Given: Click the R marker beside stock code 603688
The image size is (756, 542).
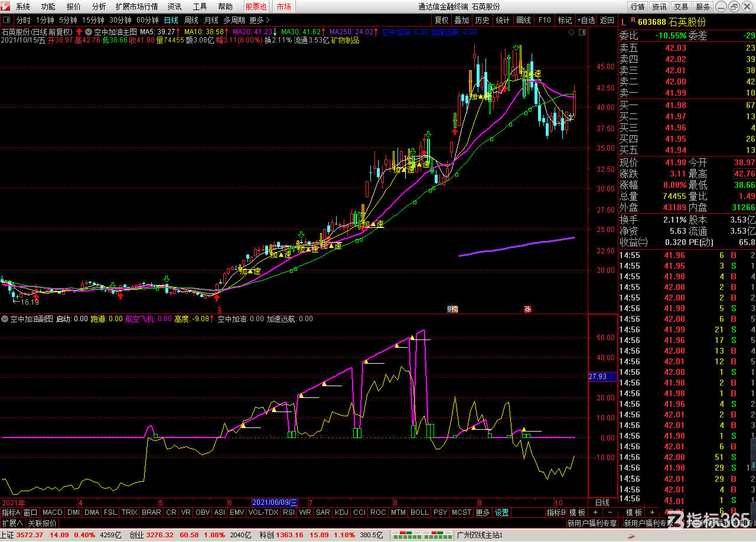Looking at the screenshot, I should (633, 20).
